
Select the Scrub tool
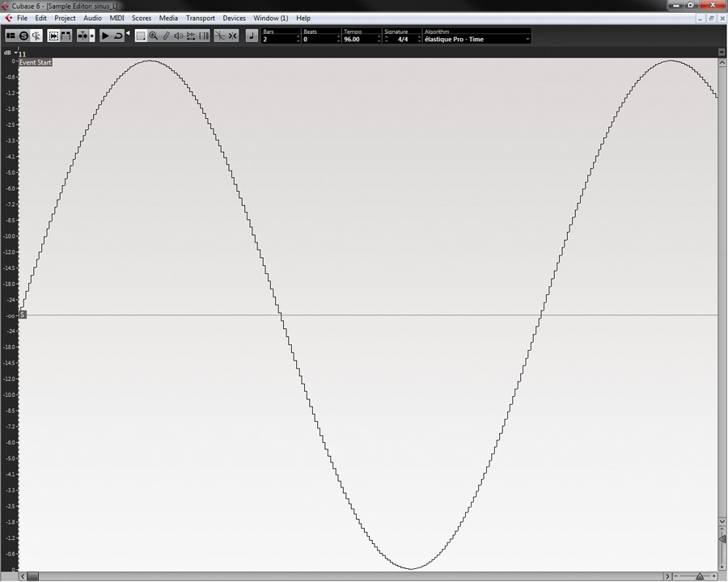pyautogui.click(x=191, y=36)
